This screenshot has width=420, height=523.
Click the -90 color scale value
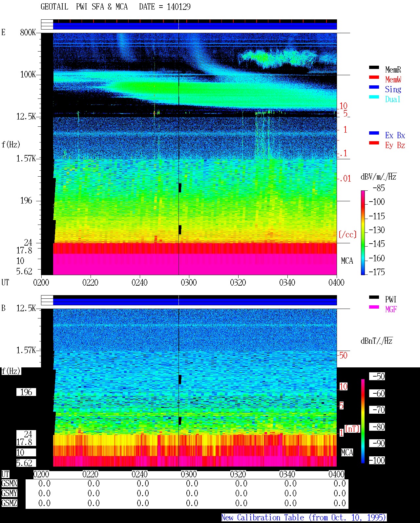point(377,443)
